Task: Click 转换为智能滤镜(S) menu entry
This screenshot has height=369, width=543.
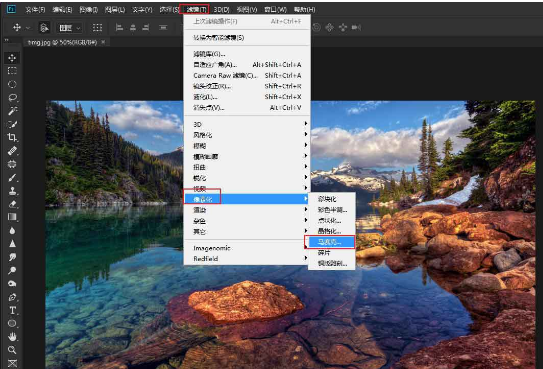Action: [247, 37]
